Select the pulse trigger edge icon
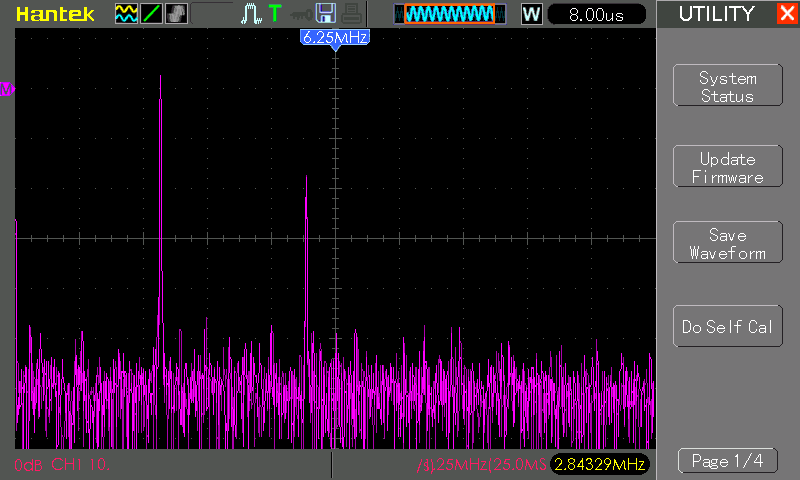This screenshot has width=800, height=480. (251, 14)
